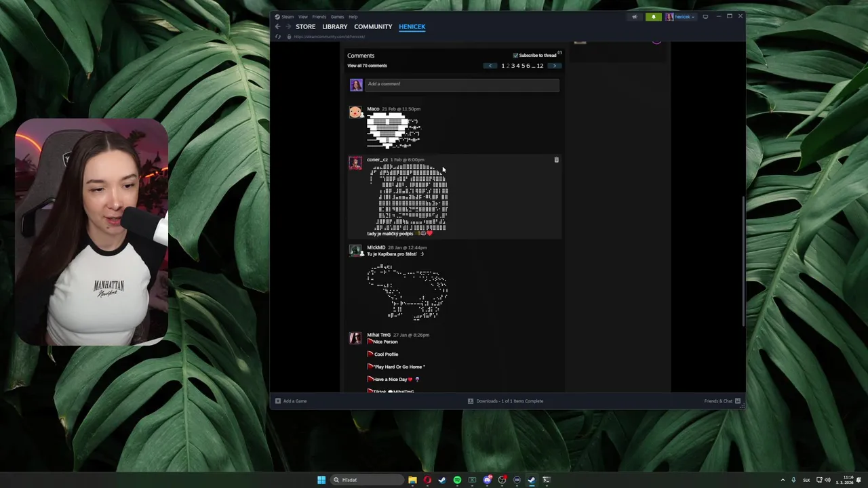Click active Steam icon on taskbar
Viewport: 868px width, 488px height.
point(532,480)
